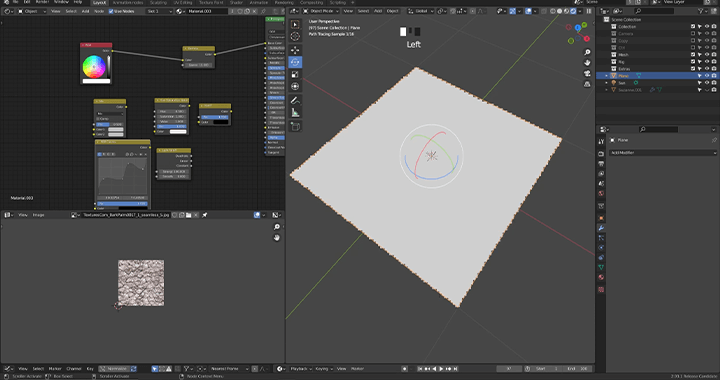Switch to rendered viewport shading mode

[x=573, y=11]
